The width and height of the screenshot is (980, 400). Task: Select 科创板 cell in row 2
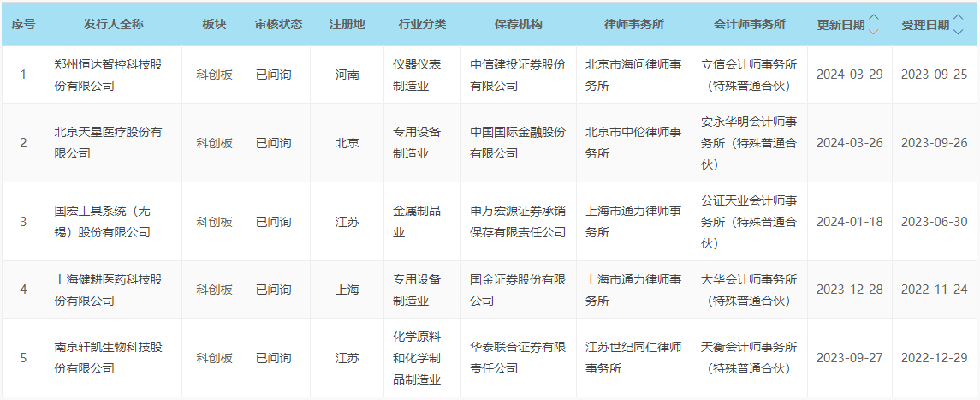coord(214,143)
